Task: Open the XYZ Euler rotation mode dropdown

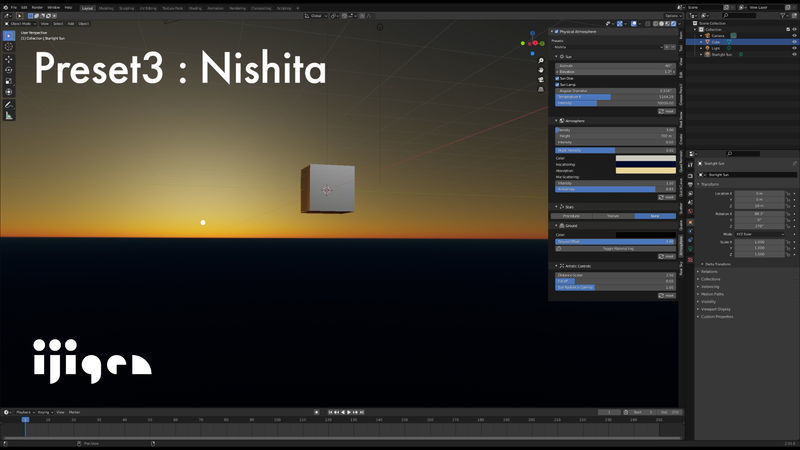Action: (760, 234)
